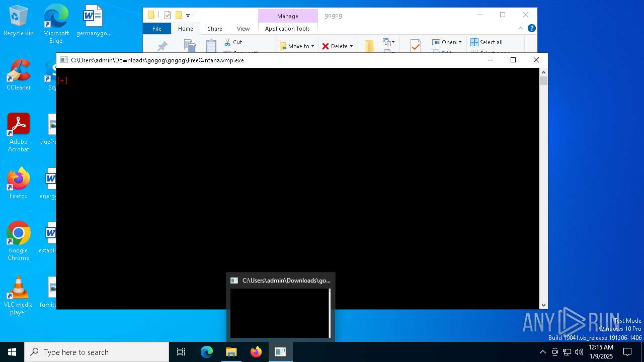
Task: Launch Firefox from desktop shortcut
Action: (x=18, y=184)
